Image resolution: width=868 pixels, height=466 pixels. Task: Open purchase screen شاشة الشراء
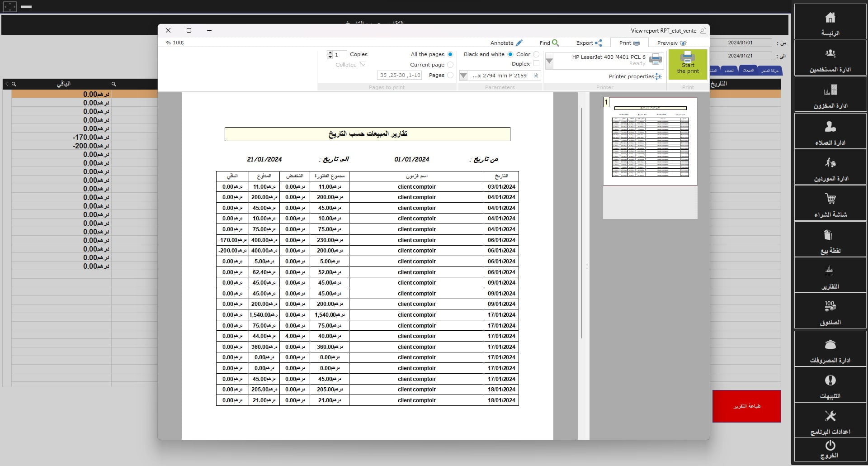click(830, 203)
